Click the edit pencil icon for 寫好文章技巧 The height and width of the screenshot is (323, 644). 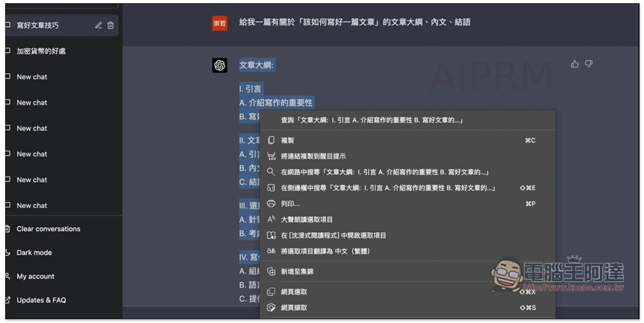[x=99, y=25]
